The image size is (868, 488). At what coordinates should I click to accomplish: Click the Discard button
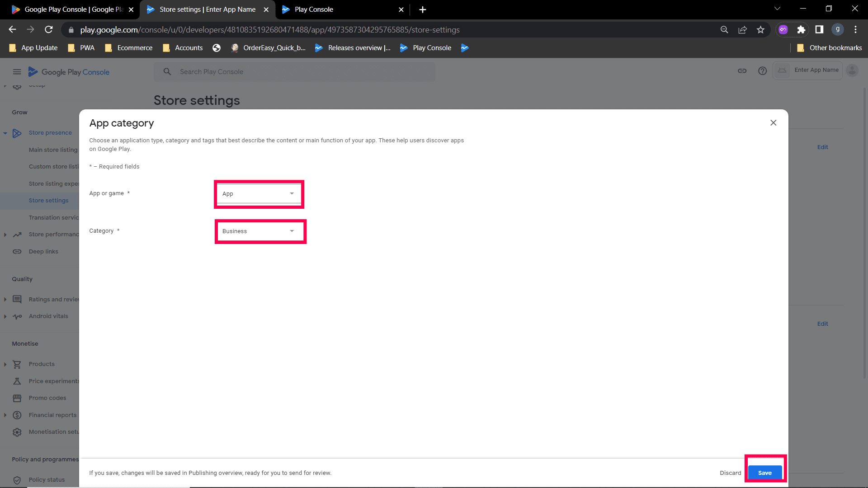[730, 473]
